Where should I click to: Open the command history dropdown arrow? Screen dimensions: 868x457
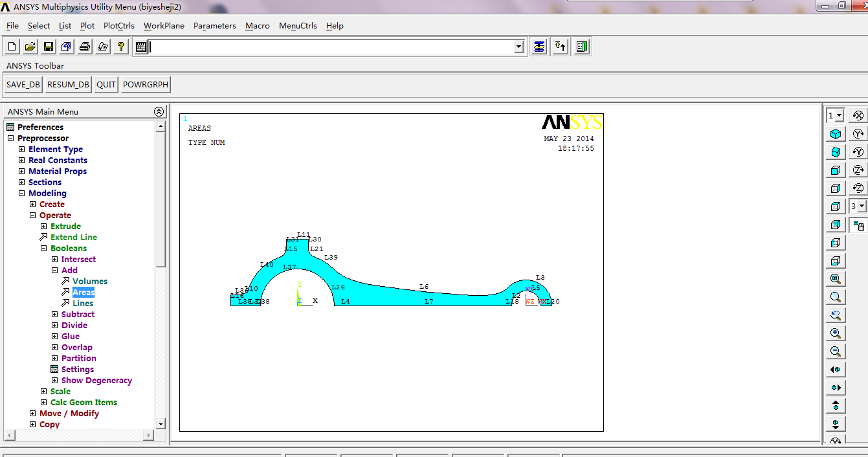tap(519, 47)
